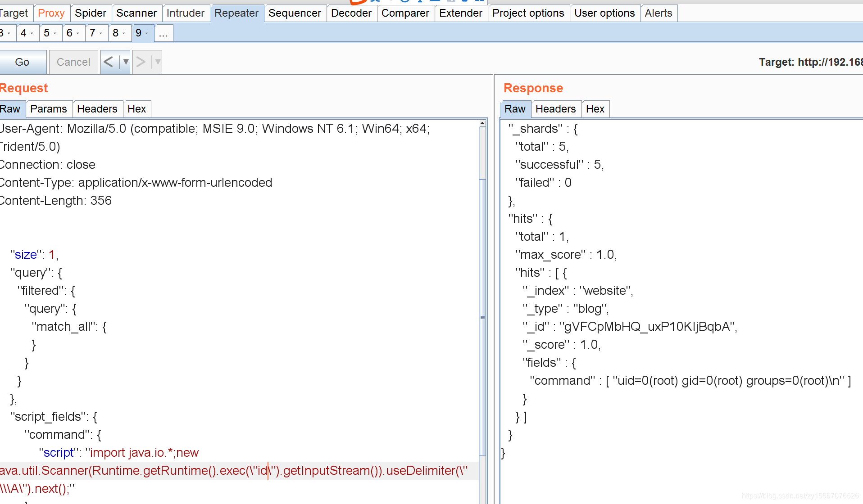Screen dimensions: 863x504
Task: Click the "_index" : "website" line in response
Action: point(578,291)
